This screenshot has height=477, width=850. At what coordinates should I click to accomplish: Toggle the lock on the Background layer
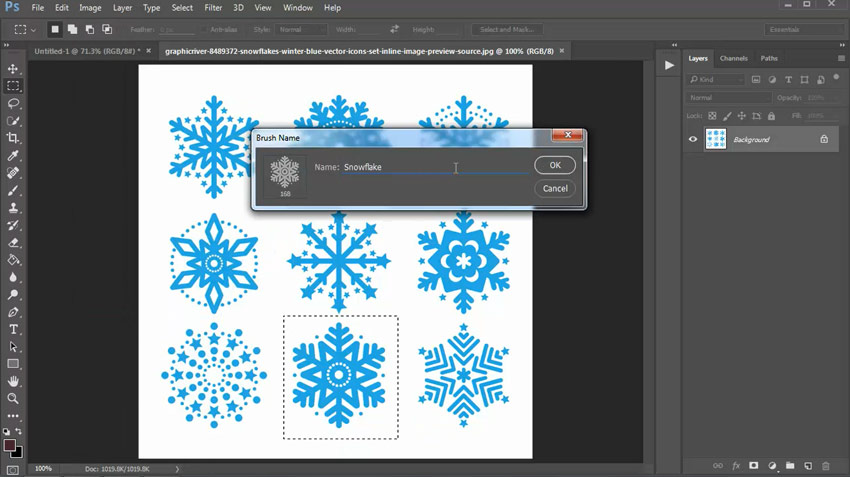(x=824, y=140)
